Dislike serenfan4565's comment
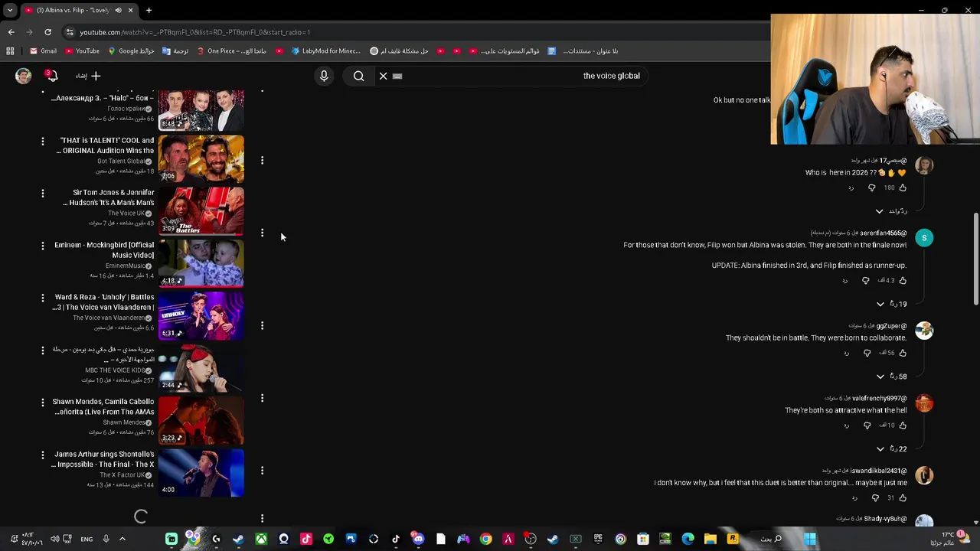 pyautogui.click(x=866, y=281)
